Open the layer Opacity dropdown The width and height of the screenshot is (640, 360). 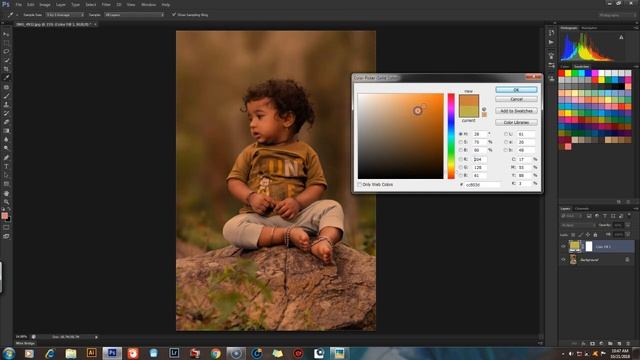pyautogui.click(x=628, y=225)
